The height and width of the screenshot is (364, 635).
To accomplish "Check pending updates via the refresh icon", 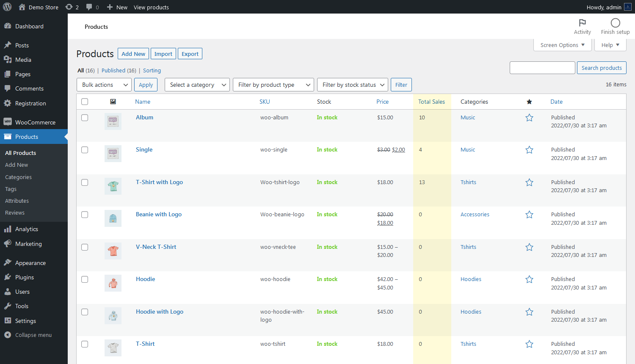I will [69, 7].
